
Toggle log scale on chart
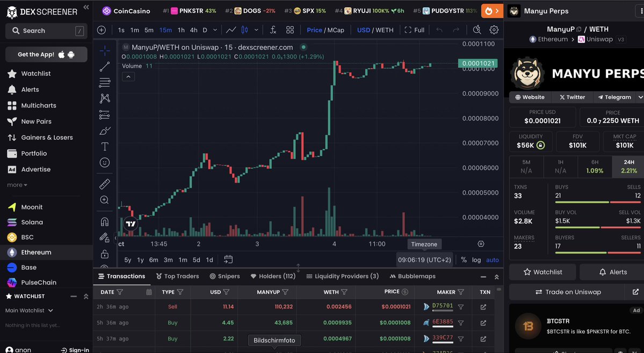tap(476, 260)
